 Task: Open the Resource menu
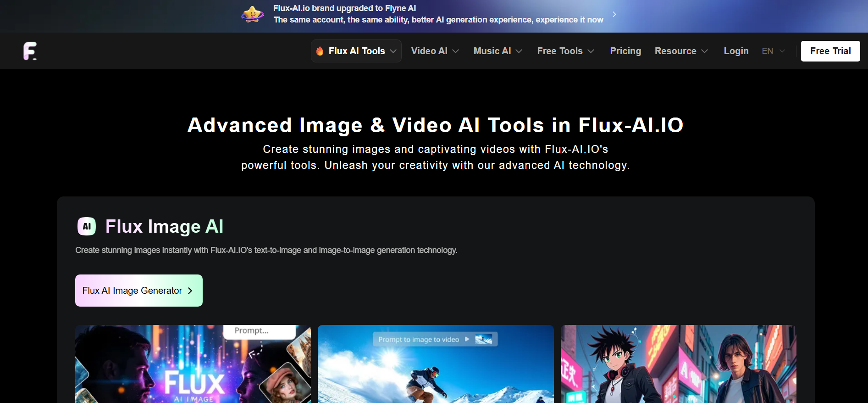[681, 51]
